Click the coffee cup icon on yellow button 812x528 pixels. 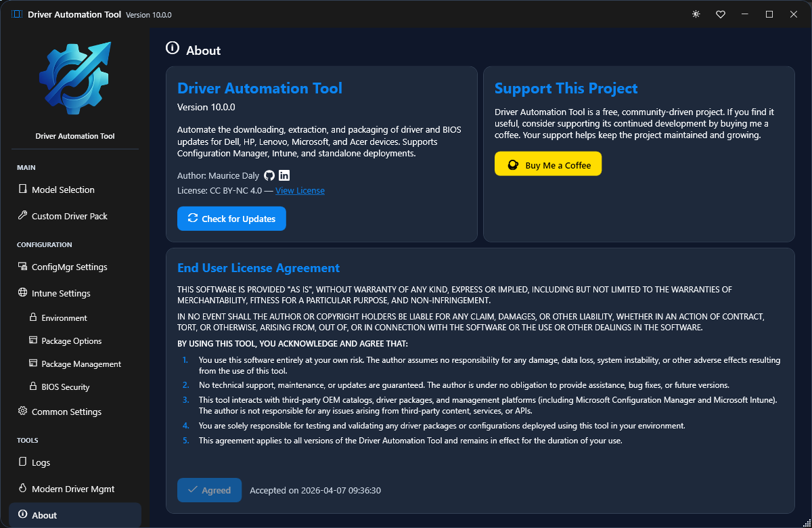(x=513, y=165)
